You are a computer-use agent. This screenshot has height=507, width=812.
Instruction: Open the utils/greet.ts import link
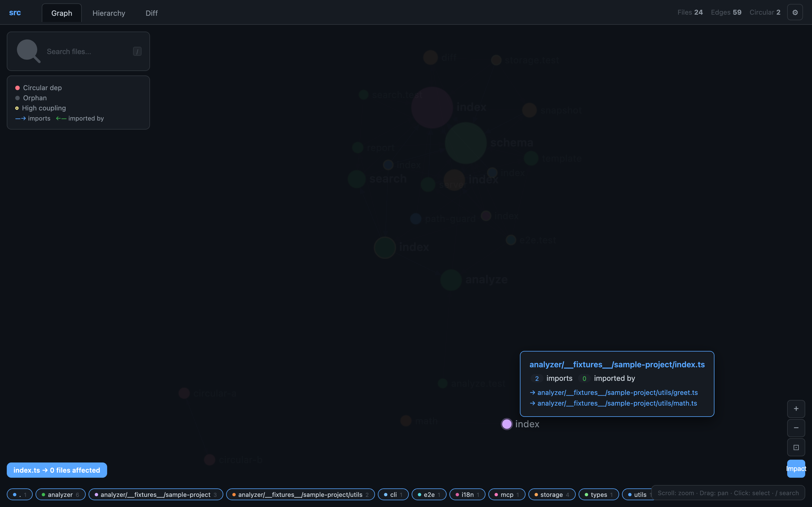tap(617, 392)
